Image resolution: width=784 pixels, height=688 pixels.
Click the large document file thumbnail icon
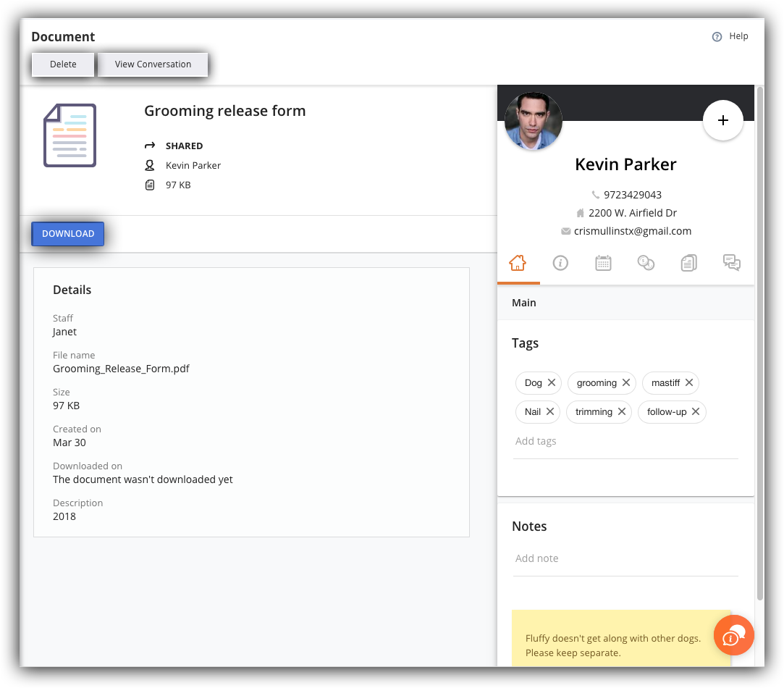tap(70, 135)
